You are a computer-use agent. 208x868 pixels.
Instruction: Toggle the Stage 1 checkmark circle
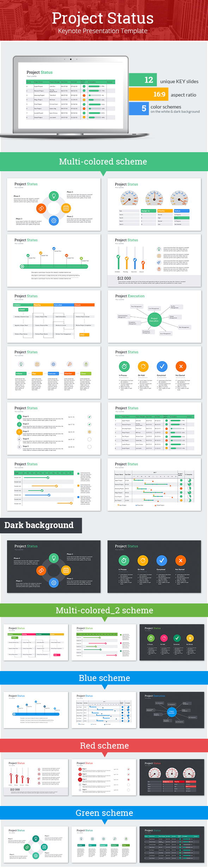tap(90, 417)
